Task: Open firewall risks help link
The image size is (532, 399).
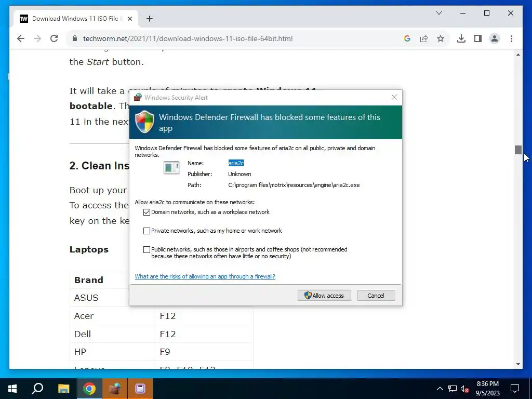Action: pos(205,276)
